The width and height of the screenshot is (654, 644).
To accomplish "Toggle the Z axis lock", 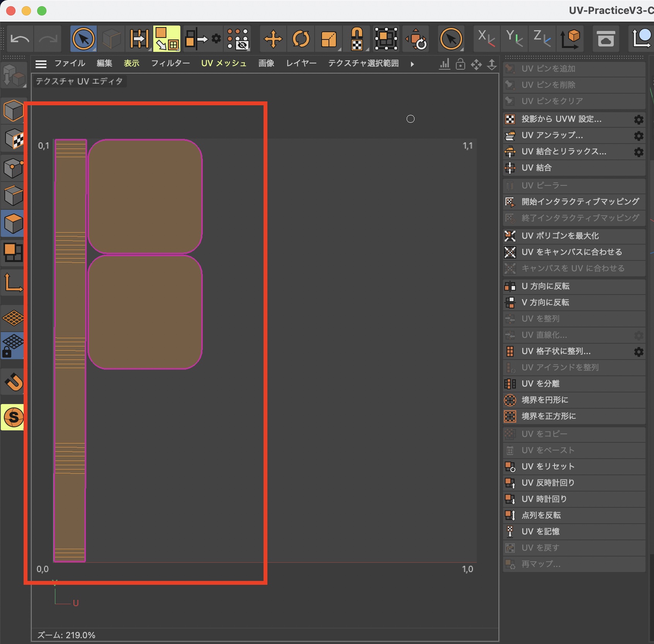I will (542, 39).
